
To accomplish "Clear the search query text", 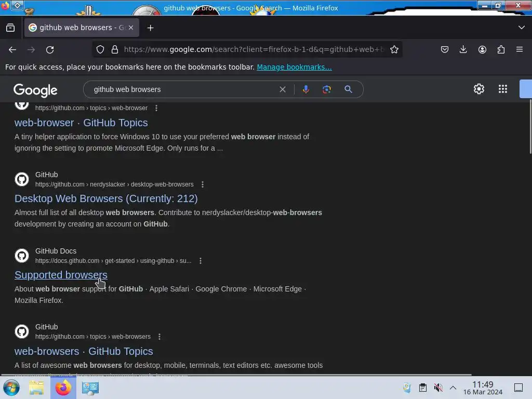I will 282,89.
